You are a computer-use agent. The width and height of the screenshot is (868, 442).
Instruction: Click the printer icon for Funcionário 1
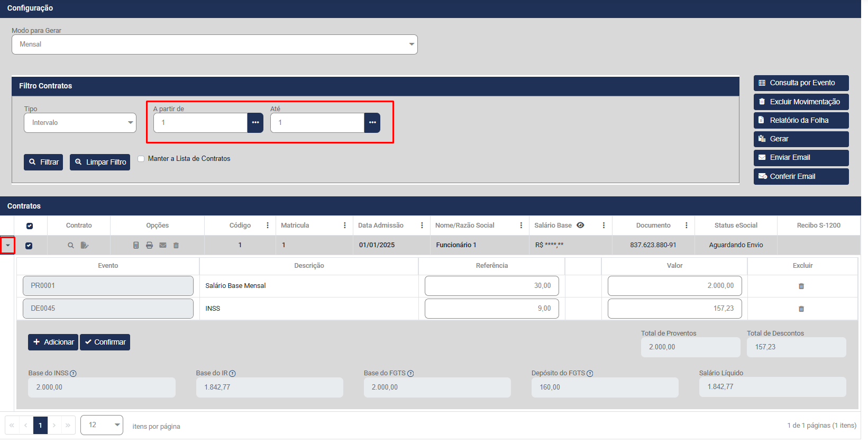tap(150, 246)
